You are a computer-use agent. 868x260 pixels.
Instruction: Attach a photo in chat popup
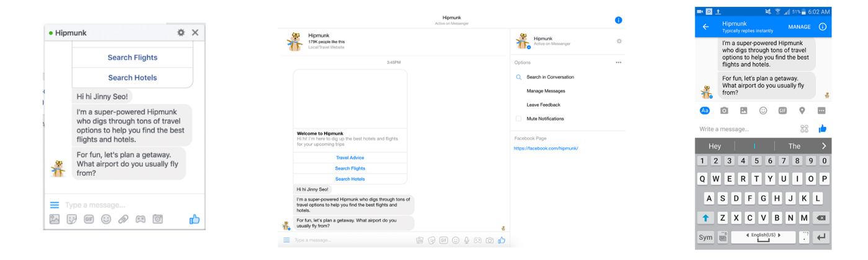pos(55,219)
